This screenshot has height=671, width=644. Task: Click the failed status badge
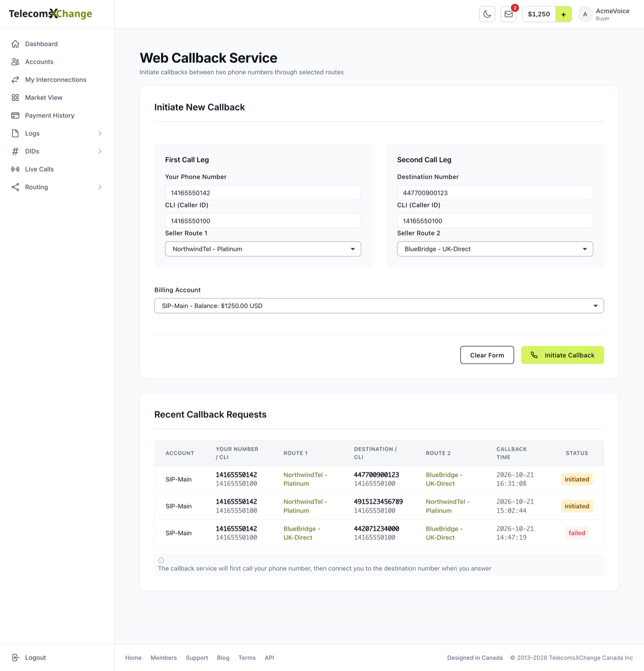tap(577, 533)
